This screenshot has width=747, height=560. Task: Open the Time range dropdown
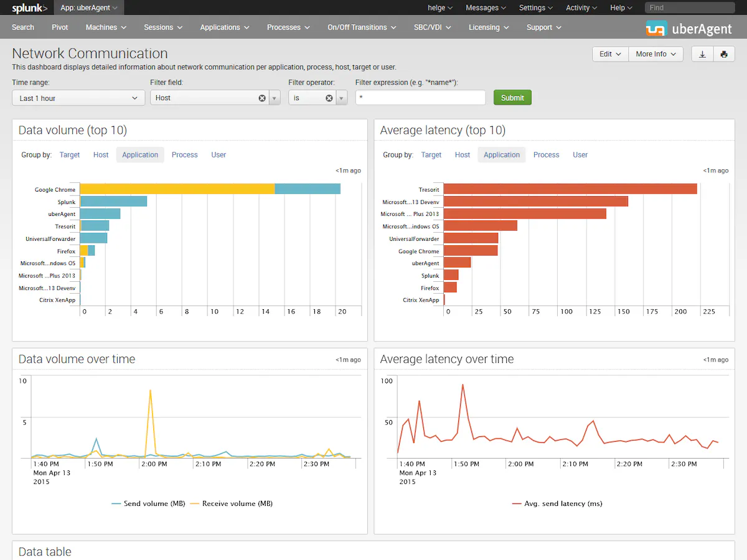(x=78, y=98)
